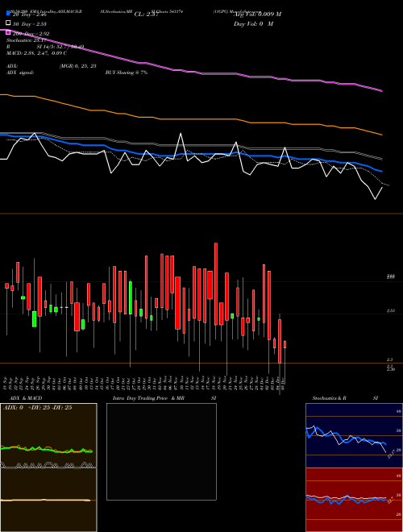Image resolution: width=403 pixels, height=532 pixels.
Task: Click the '(MGR) 0, 25, 25' values
Action: coord(77,66)
